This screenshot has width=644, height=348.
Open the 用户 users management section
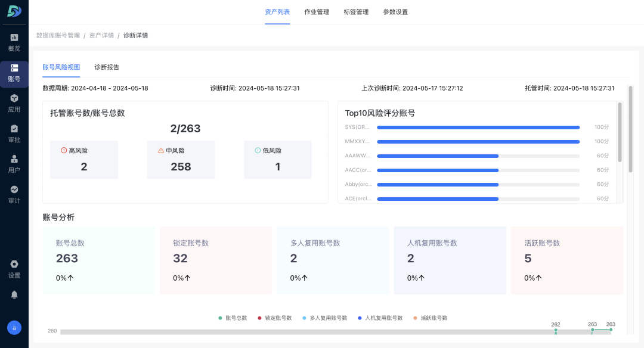(x=14, y=163)
